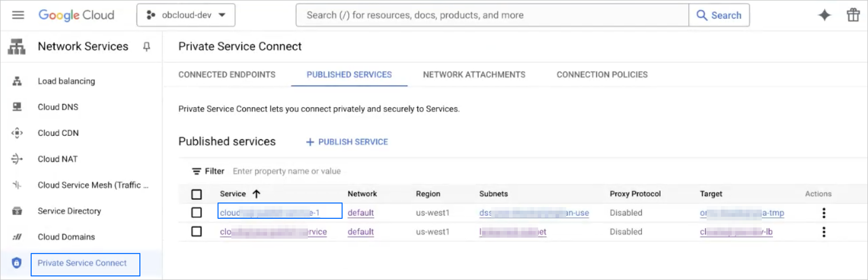868x280 pixels.
Task: Click the Load balancing sidebar icon
Action: pos(17,81)
